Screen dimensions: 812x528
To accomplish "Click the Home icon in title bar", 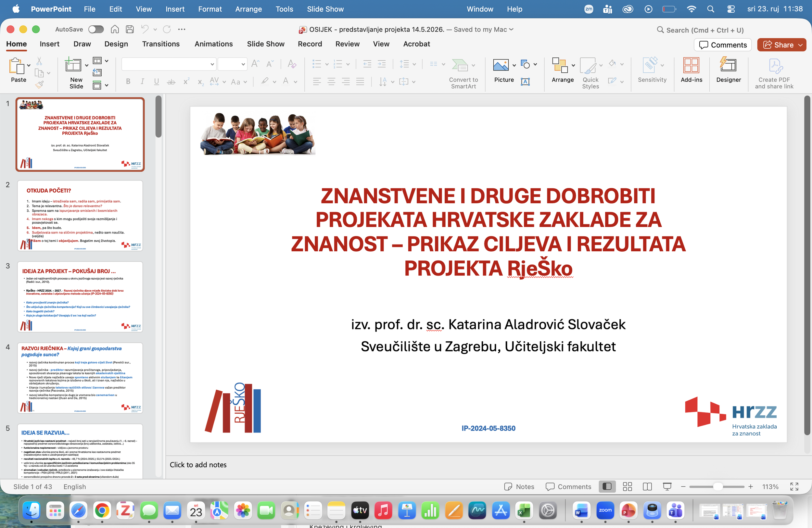I will (115, 29).
